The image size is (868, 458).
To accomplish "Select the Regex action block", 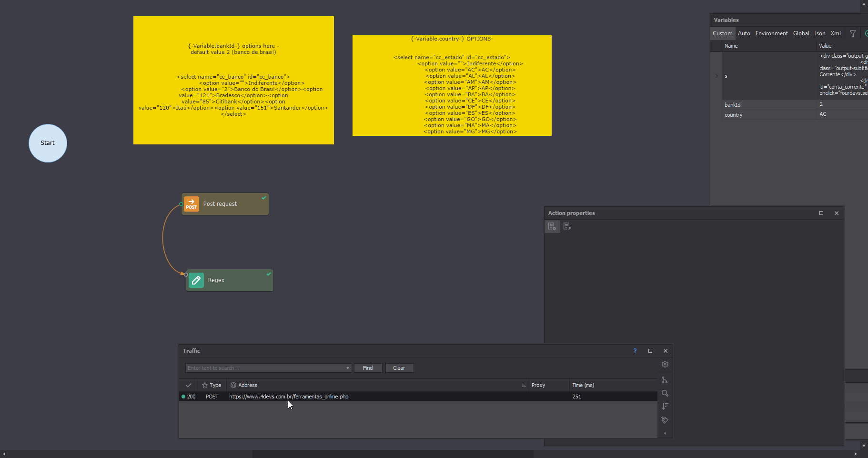I will (x=230, y=280).
